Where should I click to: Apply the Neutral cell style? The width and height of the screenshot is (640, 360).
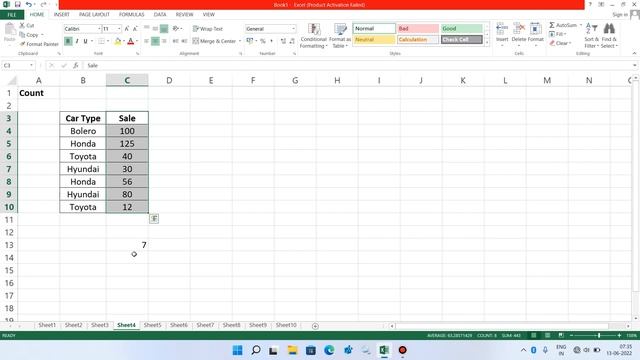(x=374, y=40)
